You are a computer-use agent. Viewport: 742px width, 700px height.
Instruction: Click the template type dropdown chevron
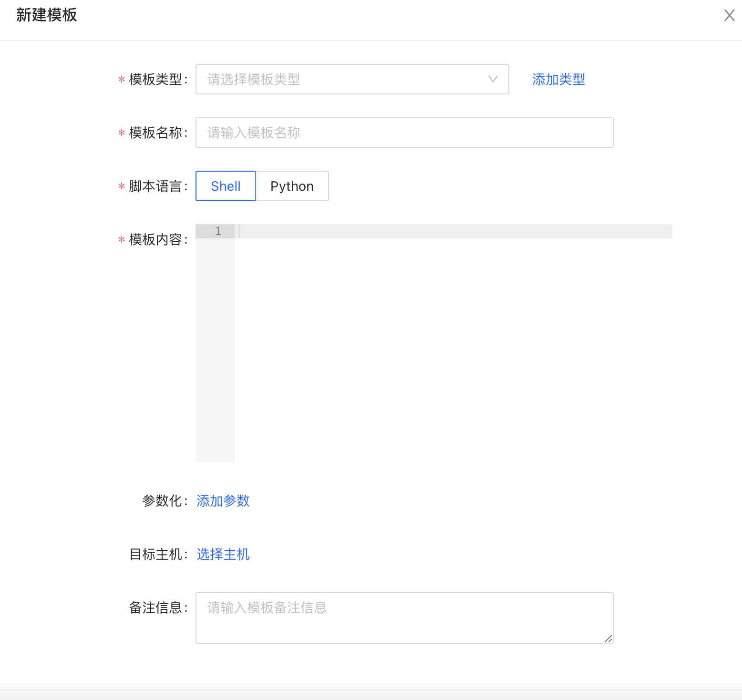coord(492,79)
